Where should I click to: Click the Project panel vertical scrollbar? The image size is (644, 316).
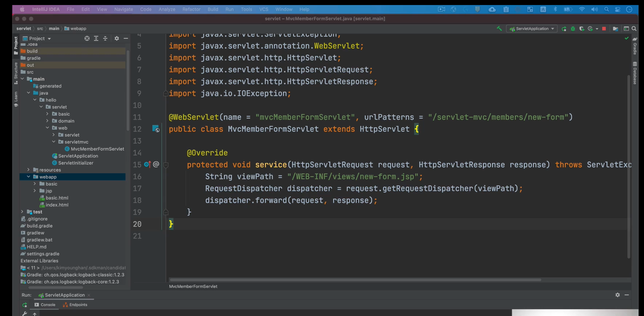click(x=128, y=91)
